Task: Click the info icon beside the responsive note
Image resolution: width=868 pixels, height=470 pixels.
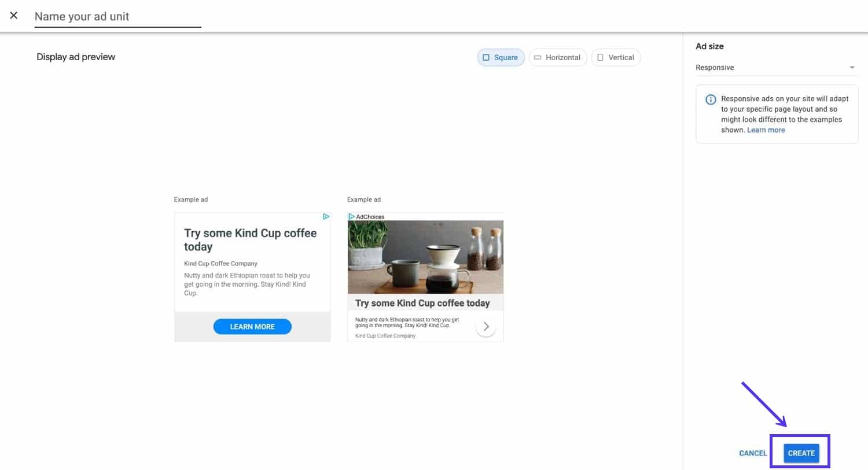Action: 710,99
